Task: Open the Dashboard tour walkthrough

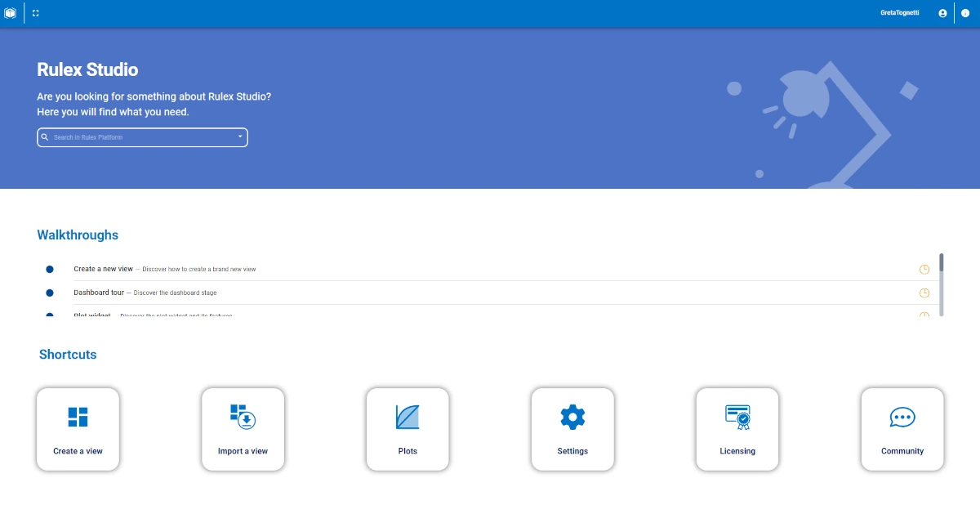Action: click(x=99, y=293)
